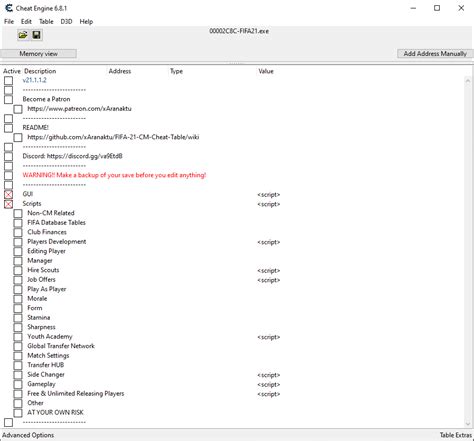Toggle the AT YOUR OWN RISK checkbox
Image resolution: width=474 pixels, height=441 pixels.
18,413
